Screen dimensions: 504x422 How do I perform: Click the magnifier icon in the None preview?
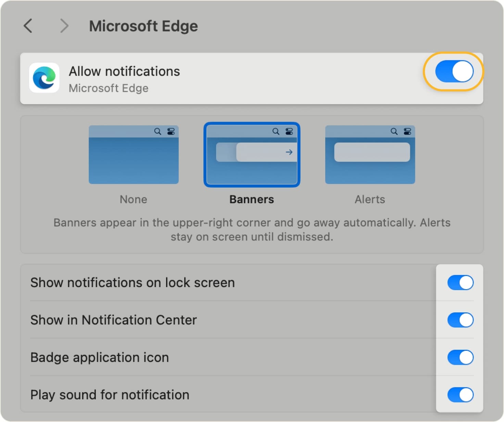(x=158, y=131)
